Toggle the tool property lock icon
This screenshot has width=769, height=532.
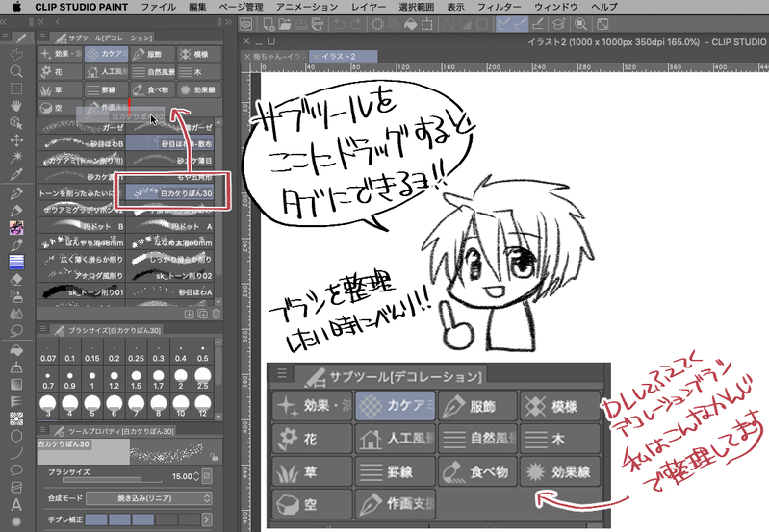[x=214, y=457]
